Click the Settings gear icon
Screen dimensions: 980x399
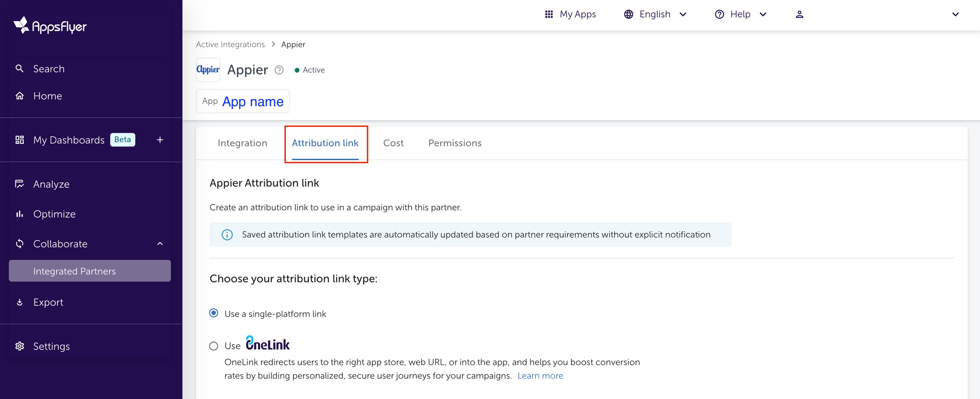(20, 346)
